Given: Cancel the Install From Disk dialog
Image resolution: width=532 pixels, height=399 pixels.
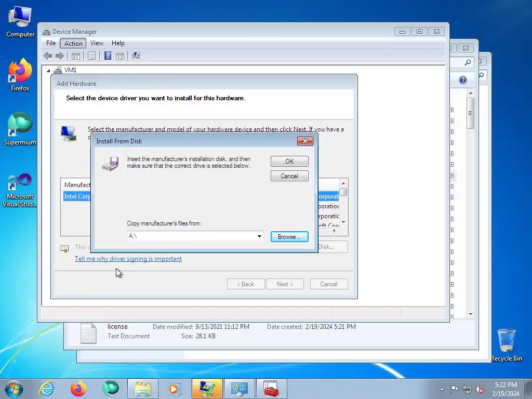Looking at the screenshot, I should click(x=289, y=176).
